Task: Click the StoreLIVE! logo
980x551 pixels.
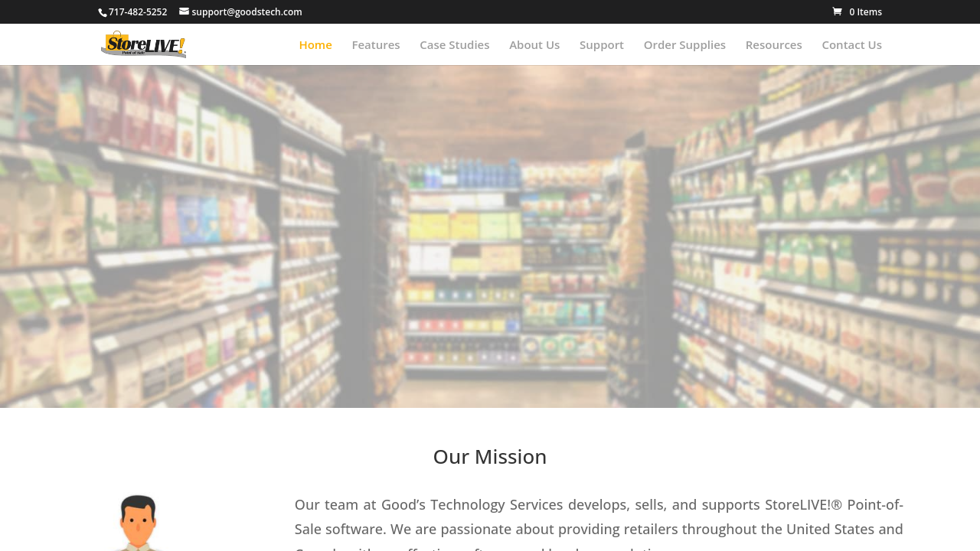Action: [x=143, y=44]
